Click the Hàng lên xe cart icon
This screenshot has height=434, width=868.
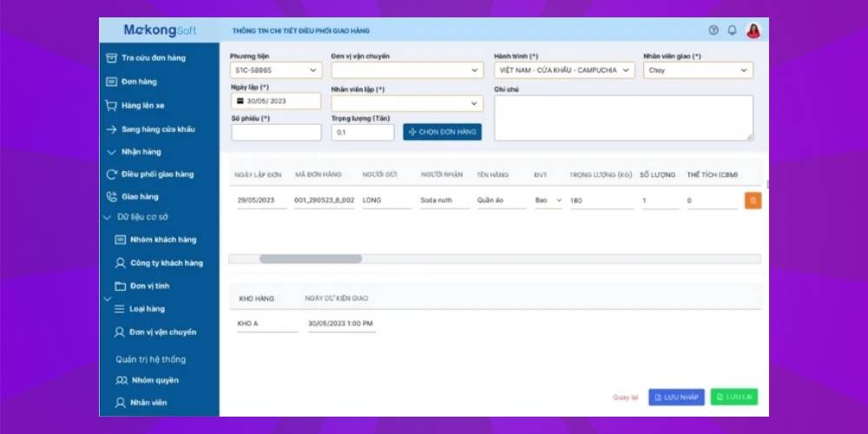111,106
